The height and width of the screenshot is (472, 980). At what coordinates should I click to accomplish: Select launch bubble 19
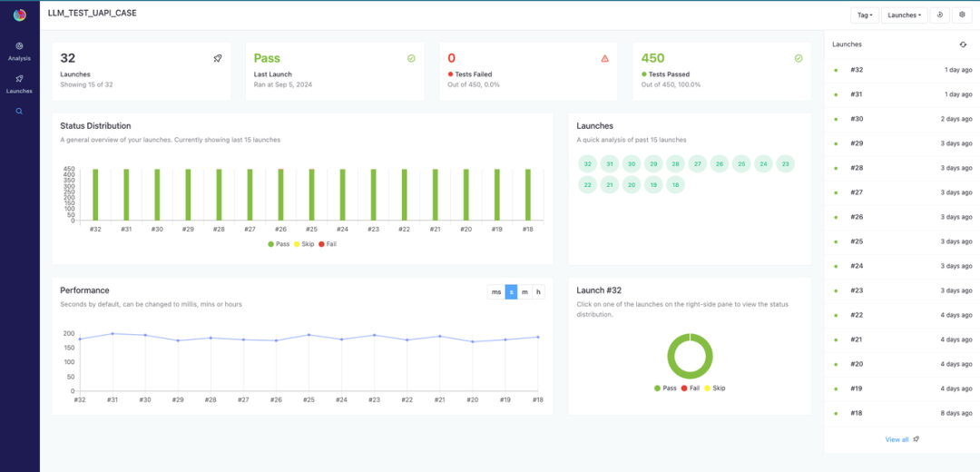tap(653, 184)
